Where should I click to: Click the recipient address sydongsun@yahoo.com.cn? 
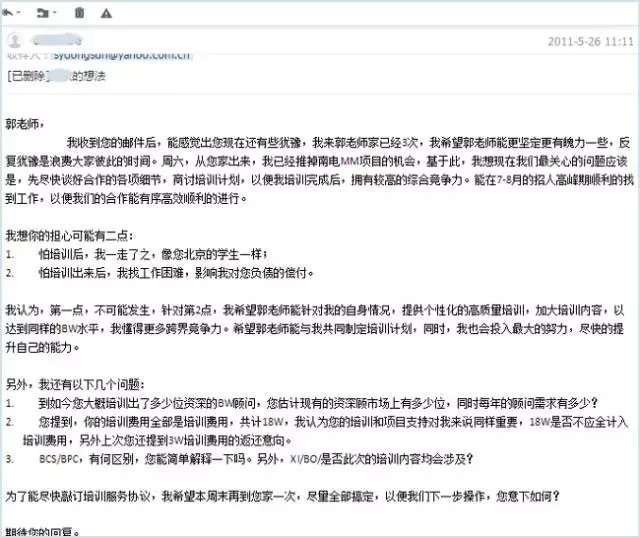pos(120,56)
